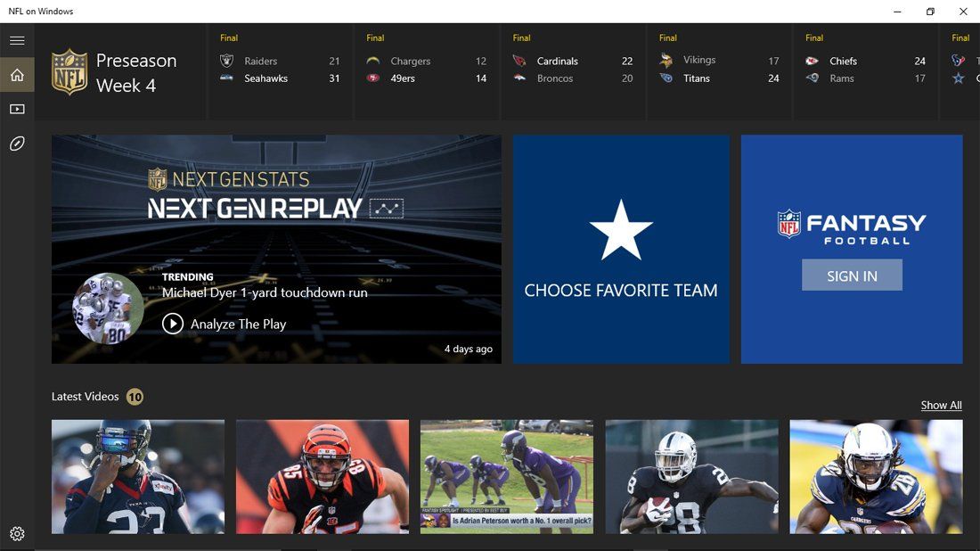This screenshot has height=551, width=980.
Task: Open the Adrian Peterson fantasy video thumbnail
Action: pyautogui.click(x=506, y=477)
